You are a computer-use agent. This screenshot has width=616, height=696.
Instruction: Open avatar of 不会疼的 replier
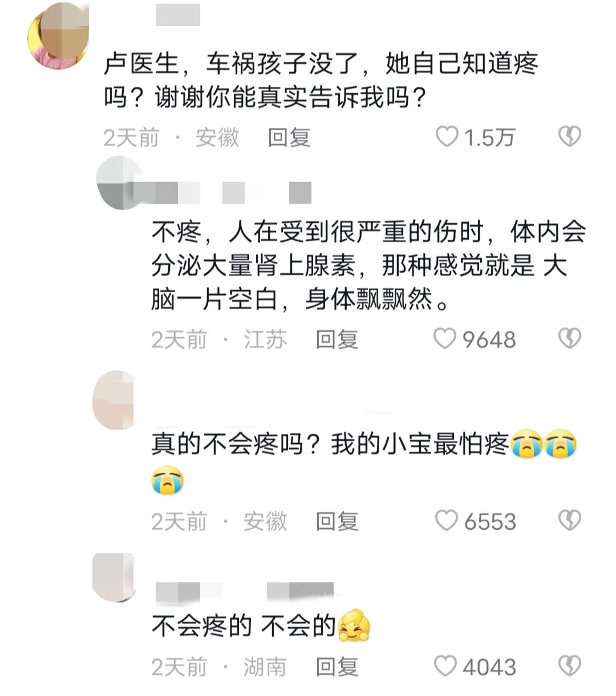coord(114,576)
